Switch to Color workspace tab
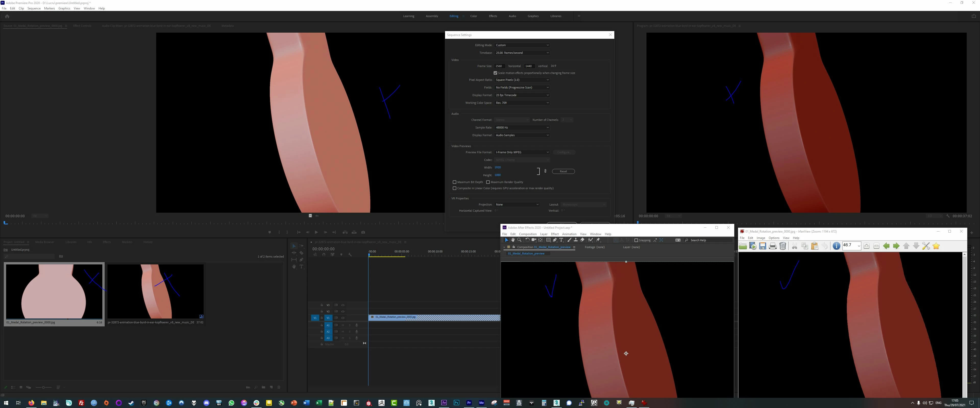The width and height of the screenshot is (980, 408). tap(473, 16)
